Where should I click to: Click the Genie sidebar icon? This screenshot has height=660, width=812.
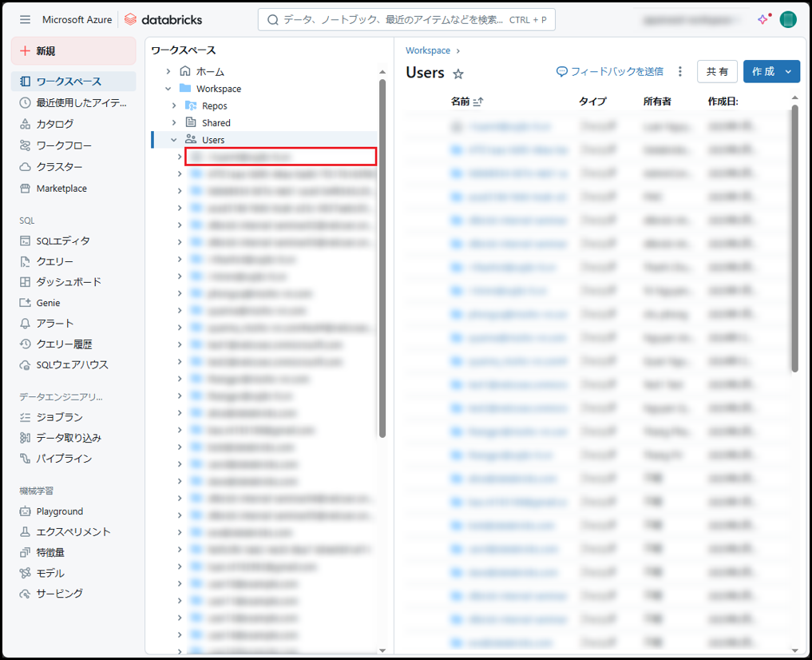click(25, 303)
